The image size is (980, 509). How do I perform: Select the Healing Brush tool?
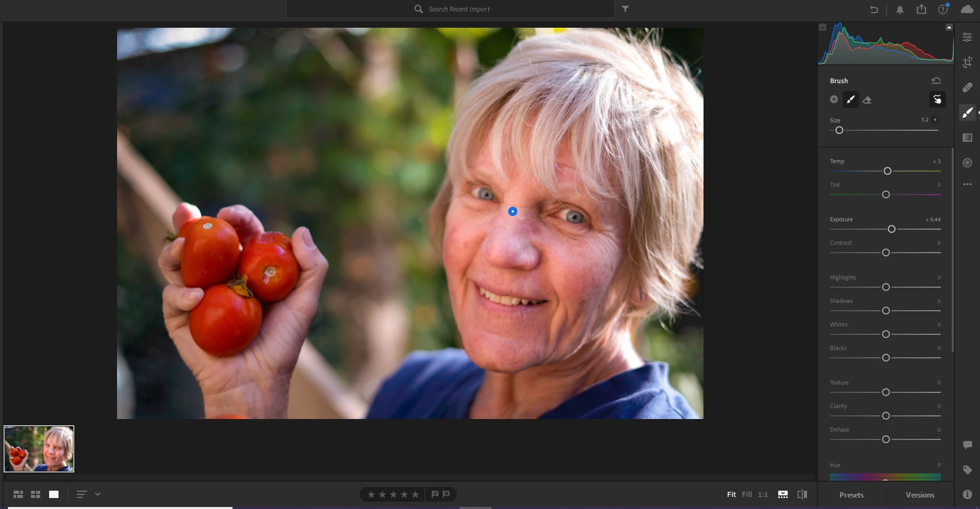tap(967, 87)
